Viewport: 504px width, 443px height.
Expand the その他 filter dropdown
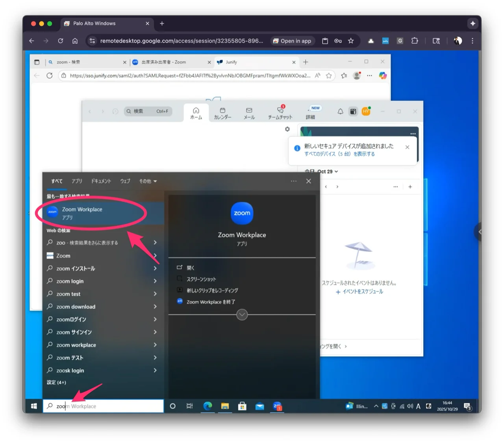click(148, 181)
